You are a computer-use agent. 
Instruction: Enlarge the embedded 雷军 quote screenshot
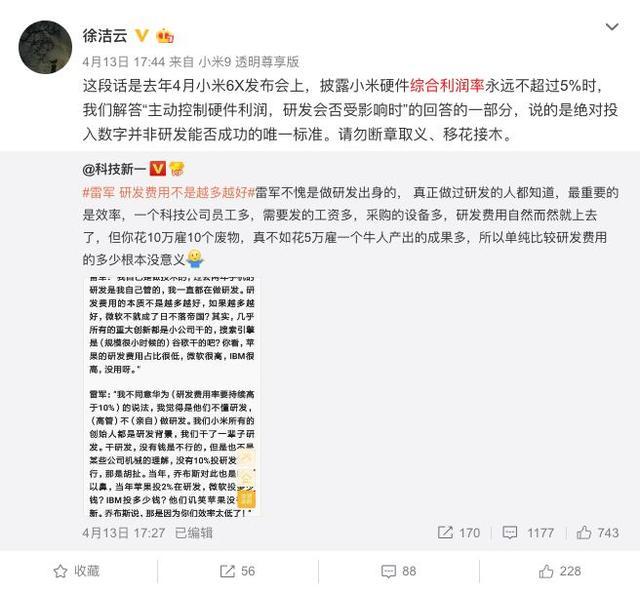point(172,397)
